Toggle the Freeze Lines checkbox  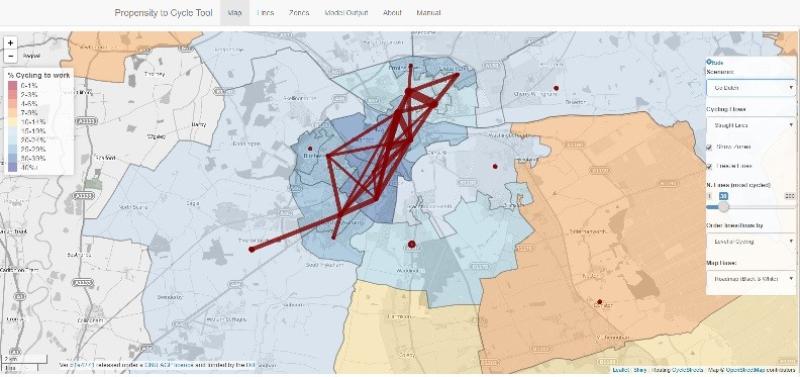[x=709, y=166]
